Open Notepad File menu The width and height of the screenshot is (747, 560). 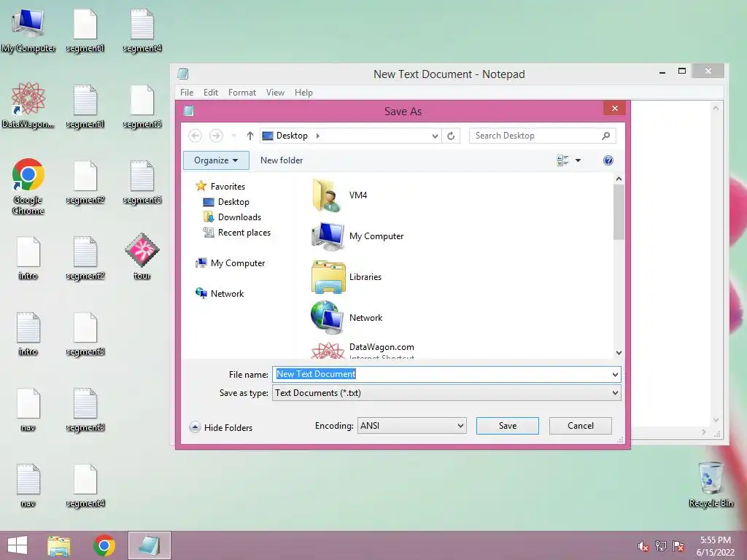point(187,93)
